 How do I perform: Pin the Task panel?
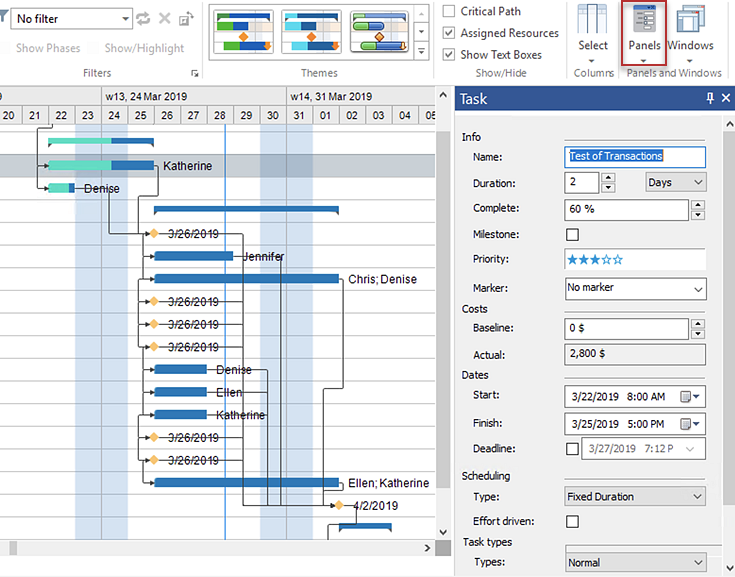[710, 98]
